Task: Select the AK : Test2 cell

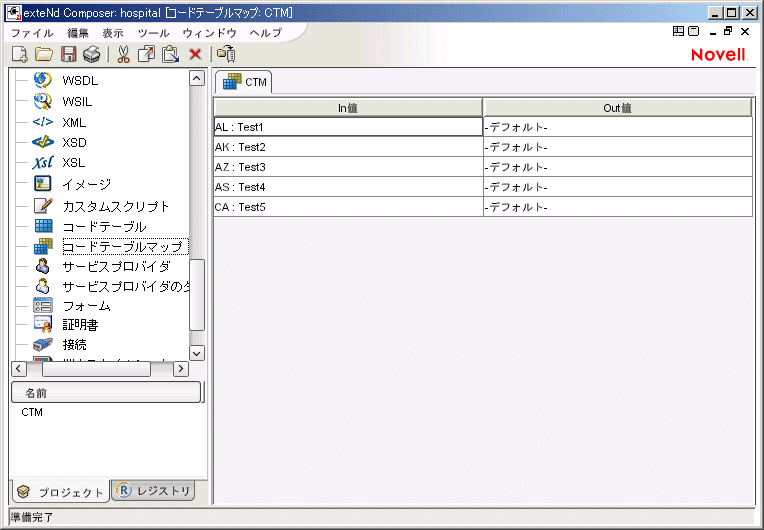Action: (x=348, y=147)
